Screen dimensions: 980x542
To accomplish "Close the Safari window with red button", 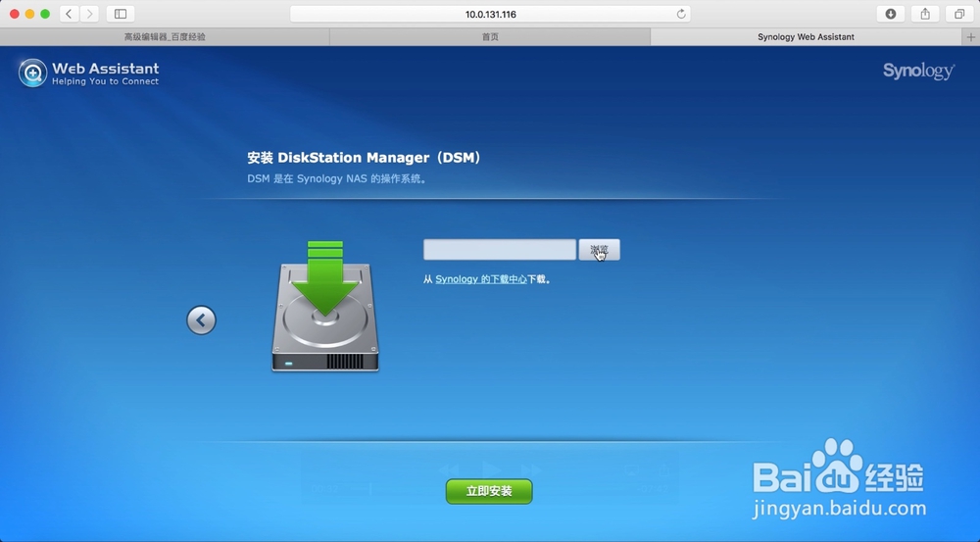I will (14, 14).
